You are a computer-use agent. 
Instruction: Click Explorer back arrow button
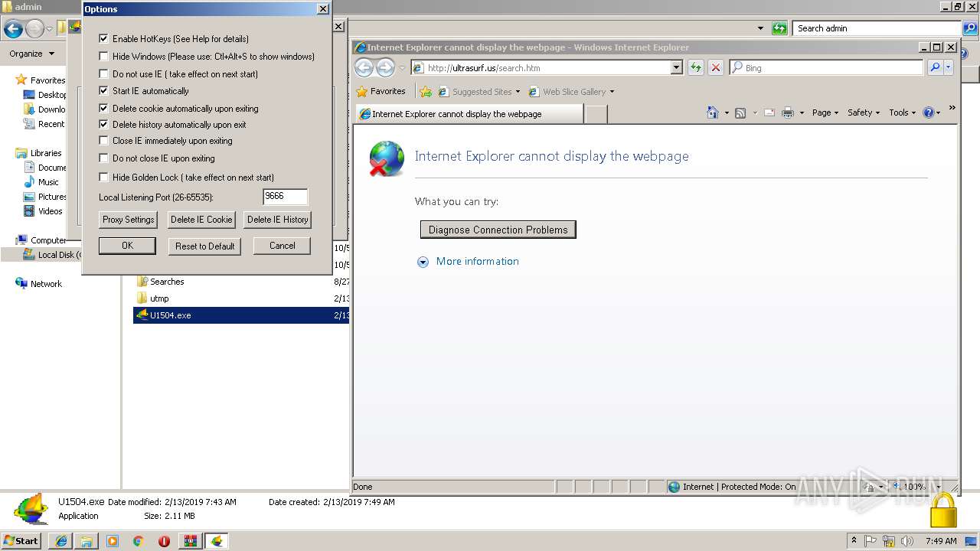[x=13, y=29]
